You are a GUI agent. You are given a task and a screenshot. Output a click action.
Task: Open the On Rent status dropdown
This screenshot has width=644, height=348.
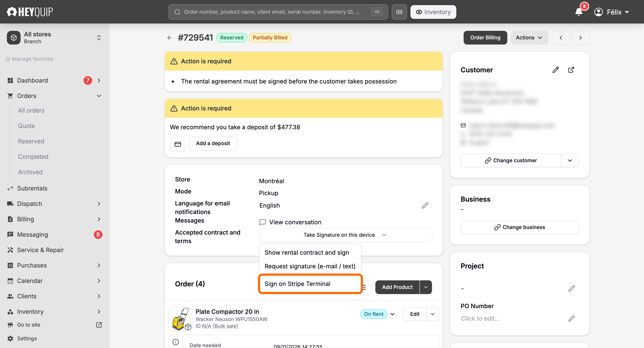point(393,314)
